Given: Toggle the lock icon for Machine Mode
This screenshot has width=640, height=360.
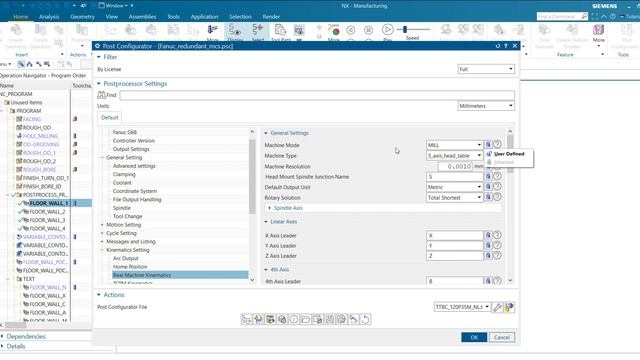Looking at the screenshot, I should click(x=488, y=144).
